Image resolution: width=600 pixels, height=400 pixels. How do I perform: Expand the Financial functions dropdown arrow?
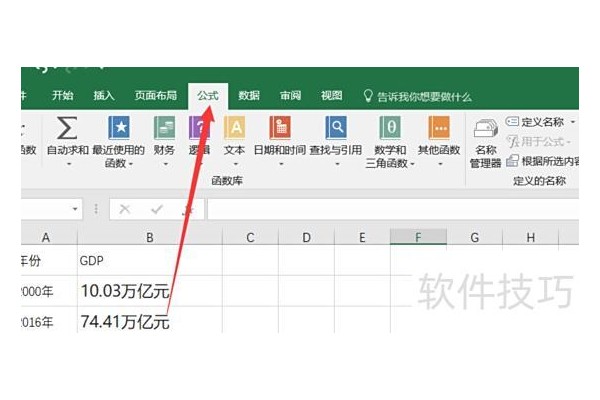pos(166,164)
